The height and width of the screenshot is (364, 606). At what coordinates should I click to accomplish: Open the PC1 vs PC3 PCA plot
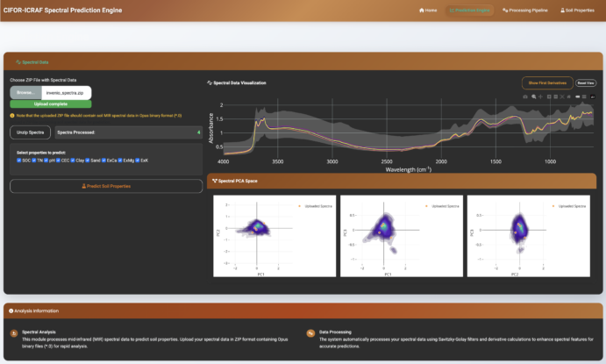tap(401, 236)
